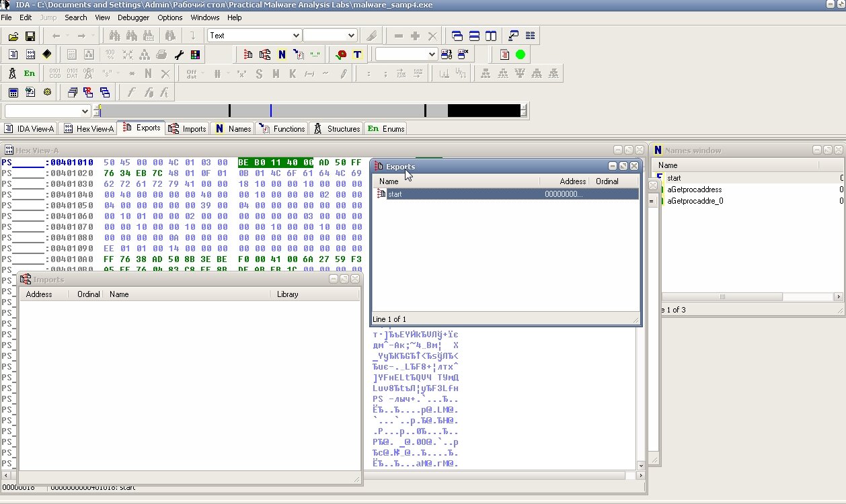846x504 pixels.
Task: Open the color palette grid icon
Action: (195, 54)
